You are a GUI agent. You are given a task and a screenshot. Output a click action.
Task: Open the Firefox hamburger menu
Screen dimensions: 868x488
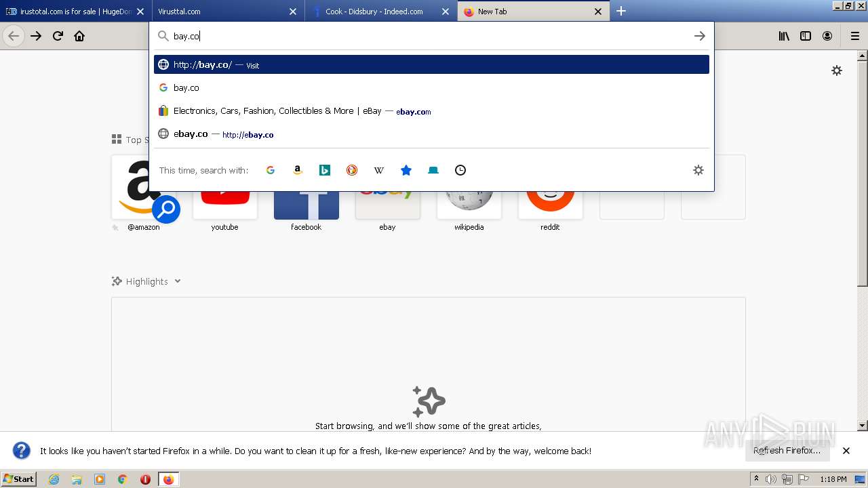tap(854, 36)
